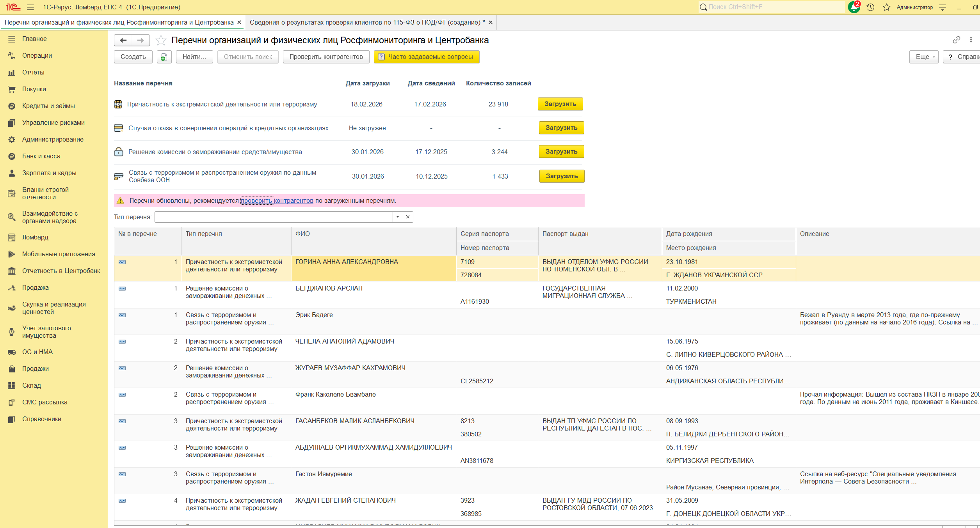This screenshot has height=528, width=980.
Task: Open Ломбард section in sidebar
Action: (35, 237)
